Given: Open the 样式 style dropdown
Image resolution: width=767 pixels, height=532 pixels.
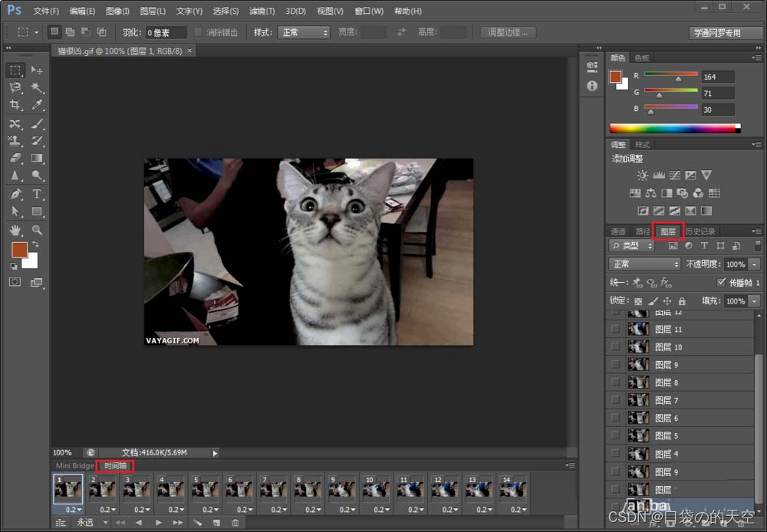Looking at the screenshot, I should (304, 32).
